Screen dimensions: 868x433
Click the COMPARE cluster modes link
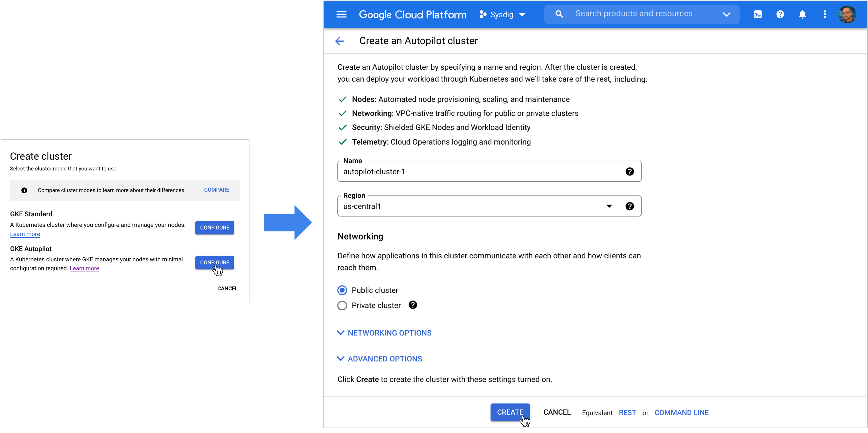(216, 190)
